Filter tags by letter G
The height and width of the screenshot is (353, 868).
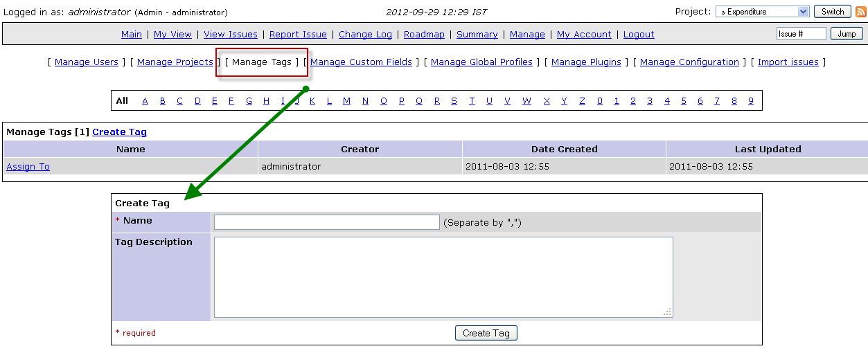tap(249, 101)
